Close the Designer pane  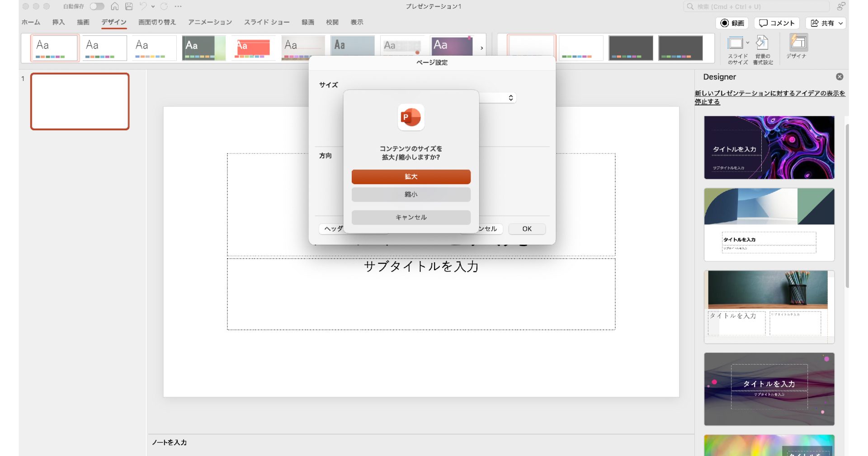coord(840,77)
